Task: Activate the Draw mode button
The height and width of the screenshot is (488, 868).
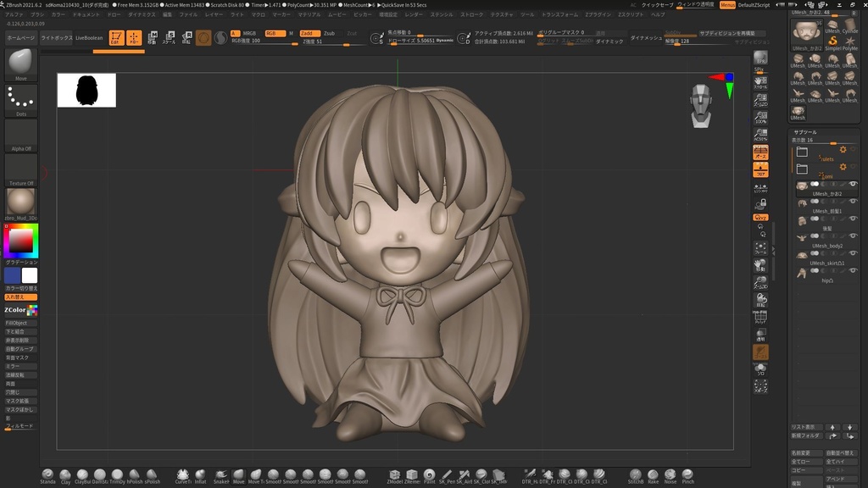Action: pyautogui.click(x=134, y=37)
